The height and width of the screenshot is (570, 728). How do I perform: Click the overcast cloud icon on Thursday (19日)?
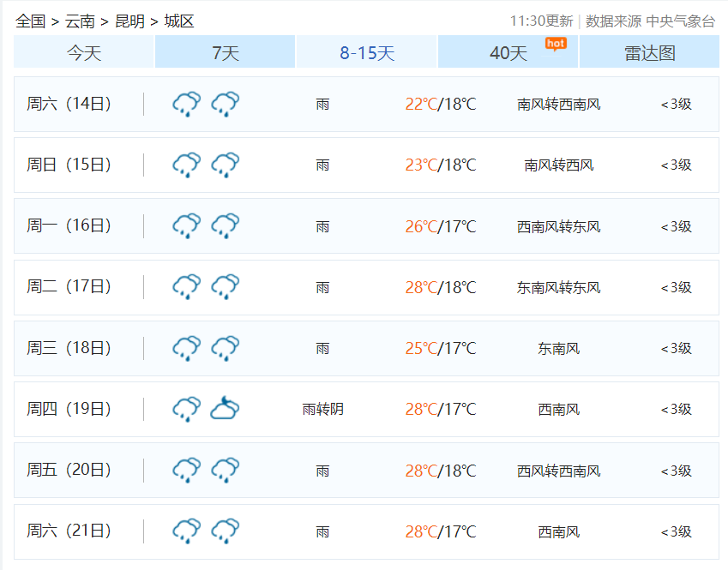click(x=225, y=409)
